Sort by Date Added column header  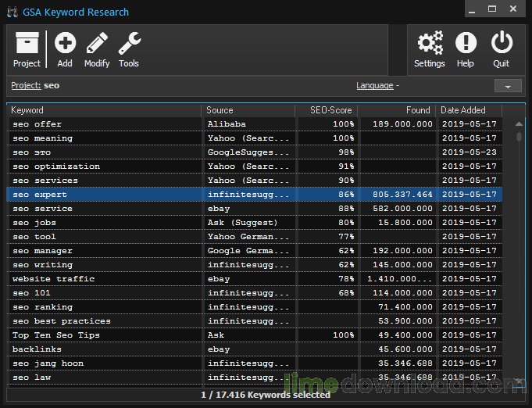(468, 110)
